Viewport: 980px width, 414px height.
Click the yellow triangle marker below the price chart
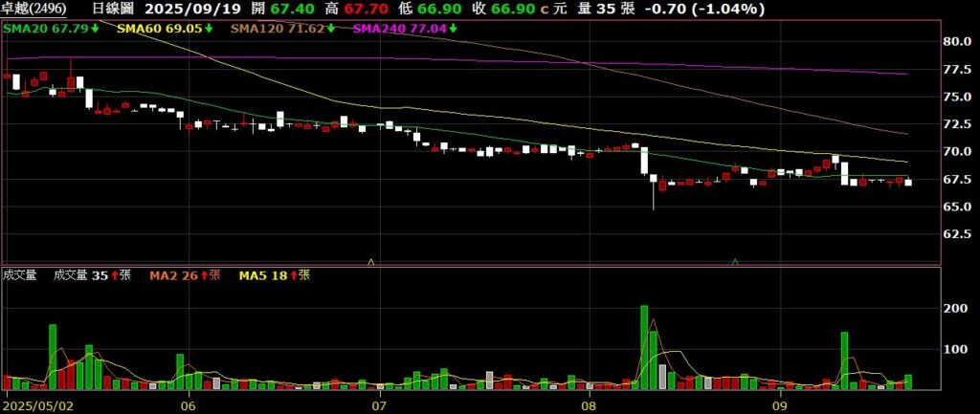point(371,260)
